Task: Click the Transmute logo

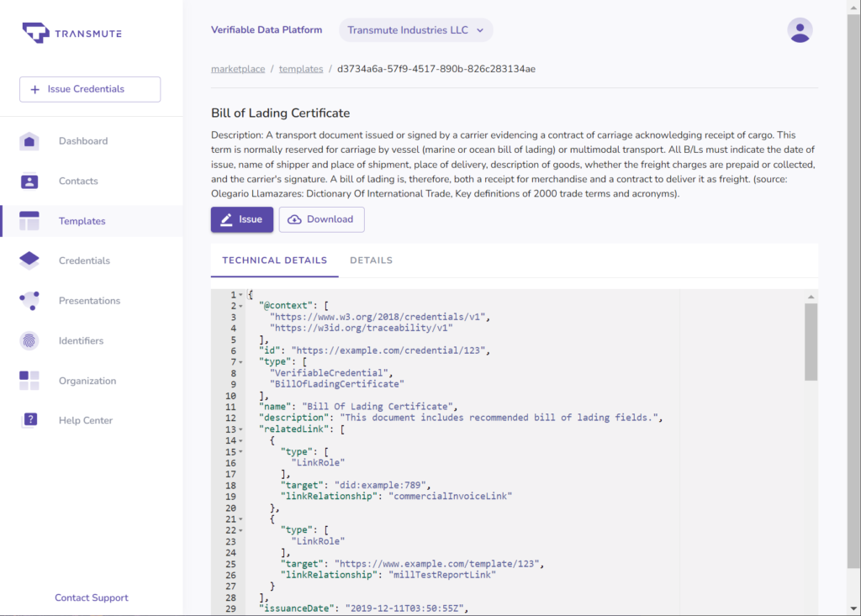Action: click(72, 33)
